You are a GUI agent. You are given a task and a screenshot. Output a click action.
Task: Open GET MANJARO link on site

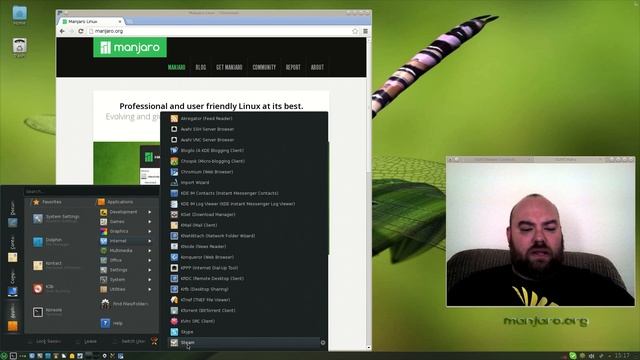(x=229, y=67)
